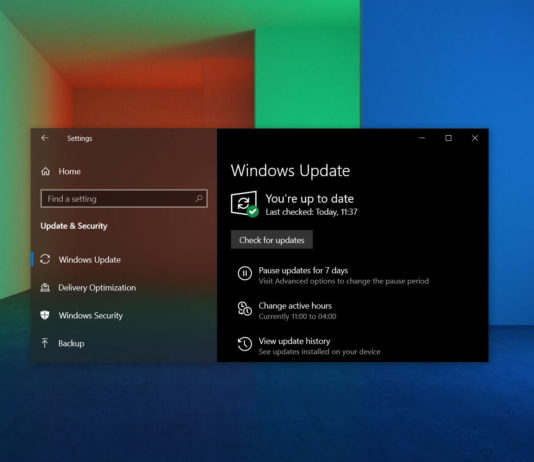534x462 pixels.
Task: Click the Backup upward arrow icon
Action: (45, 343)
